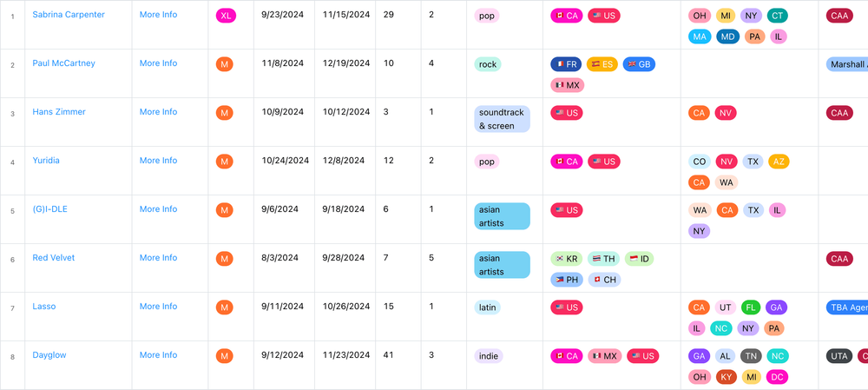The image size is (868, 390).
Task: Select row number 6 for Red Velvet
Action: tap(13, 260)
